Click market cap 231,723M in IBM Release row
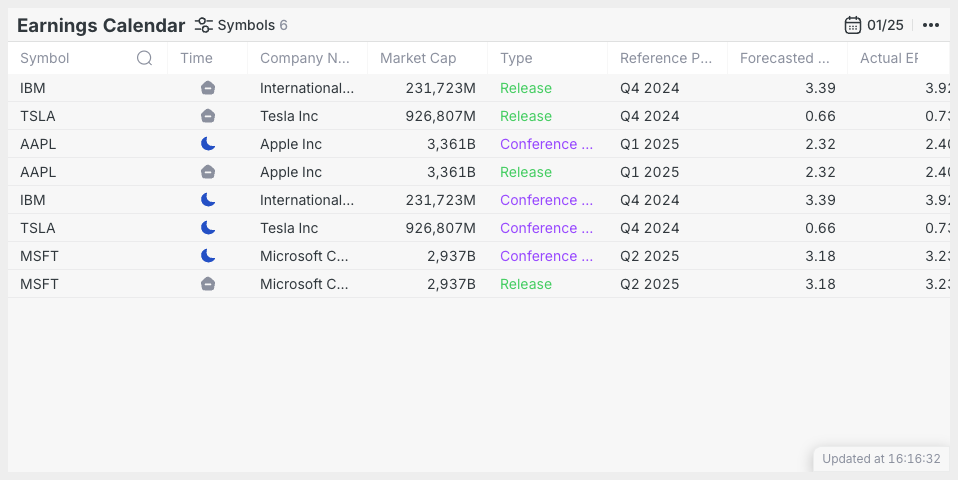The height and width of the screenshot is (480, 958). click(x=441, y=88)
